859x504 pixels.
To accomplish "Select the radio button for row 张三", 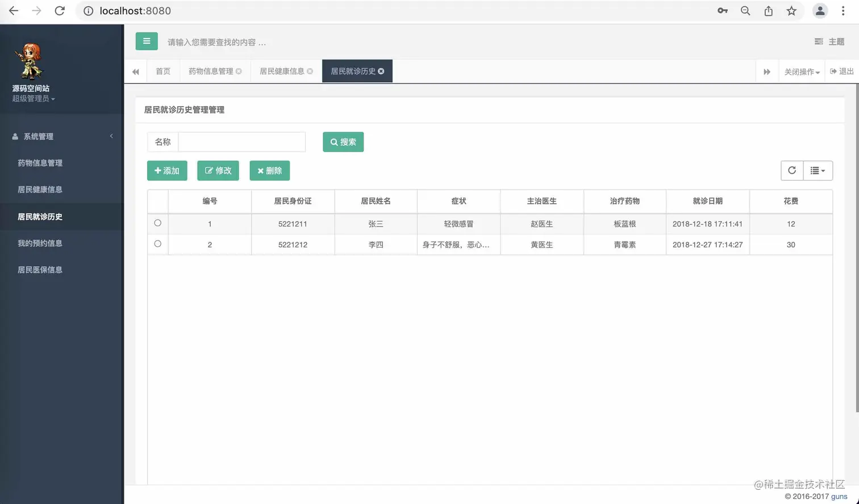I will 158,223.
